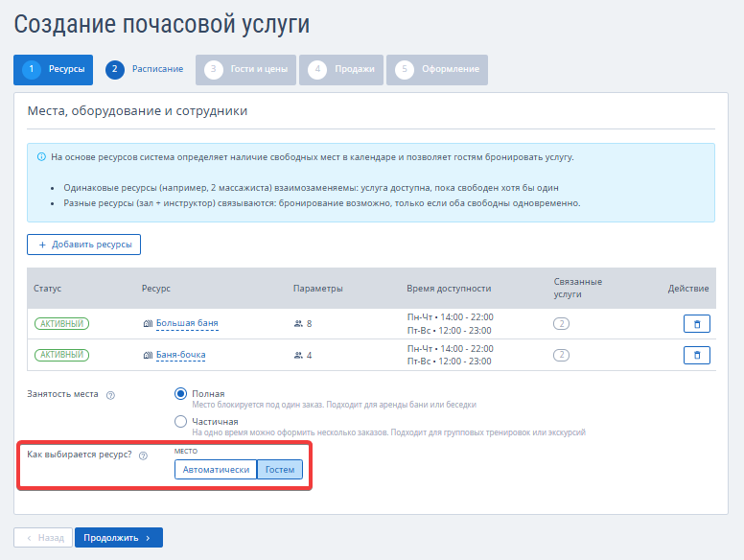Click availability times for Баня-бочка
Screen dimensions: 744x560
[451, 355]
